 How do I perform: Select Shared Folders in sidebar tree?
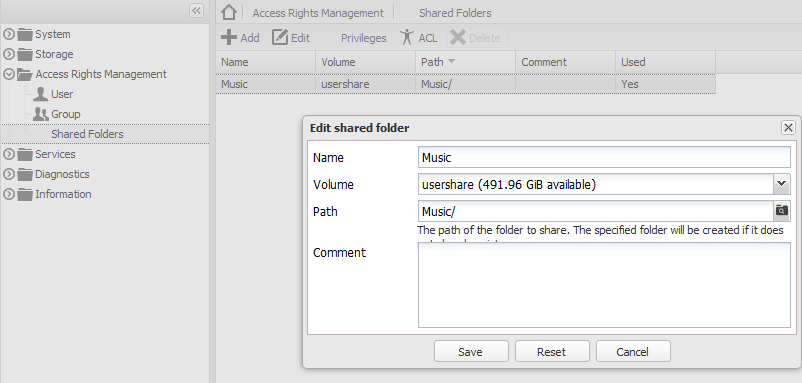point(87,134)
